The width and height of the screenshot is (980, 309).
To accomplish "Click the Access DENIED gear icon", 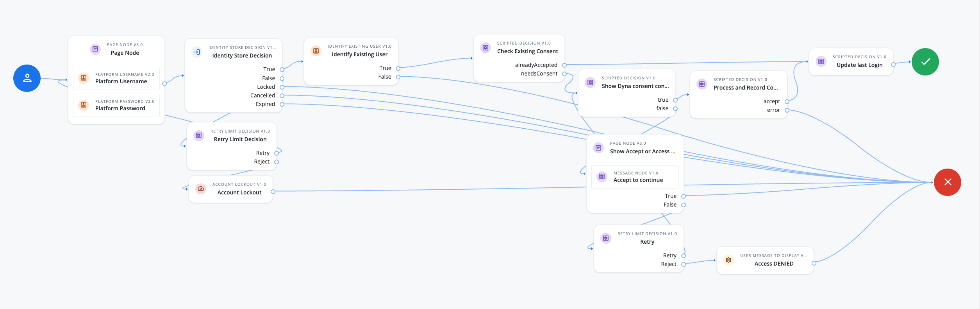I will point(728,260).
